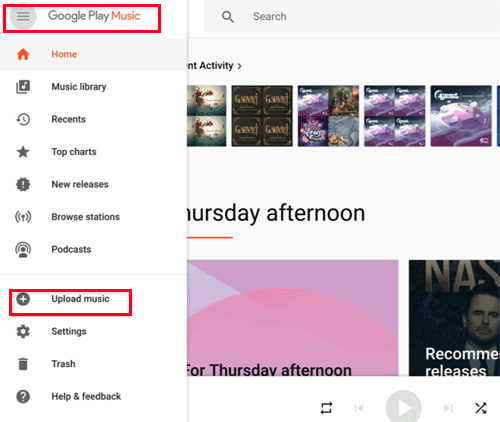Image resolution: width=500 pixels, height=422 pixels.
Task: Click the Recents clock icon
Action: (23, 119)
